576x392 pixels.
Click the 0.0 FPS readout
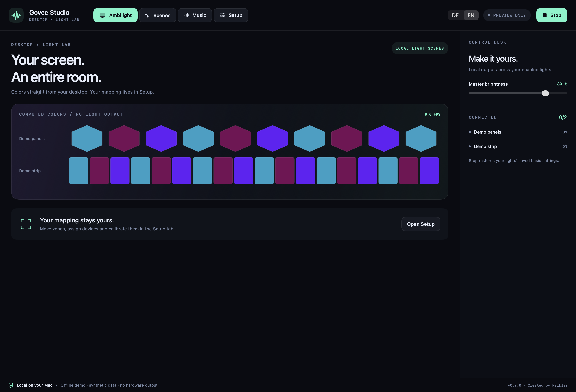[x=432, y=114]
